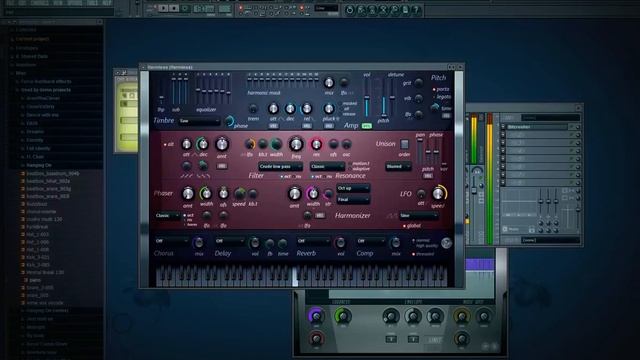Screen dimensions: 640x360
Task: Select 'Kick_3-021' sample in browser
Action: [38, 257]
